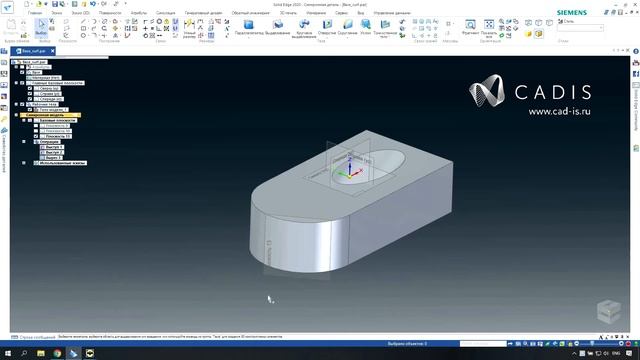Click the view orientation cube in viewport
Viewport: 640px width, 360px height.
(609, 311)
